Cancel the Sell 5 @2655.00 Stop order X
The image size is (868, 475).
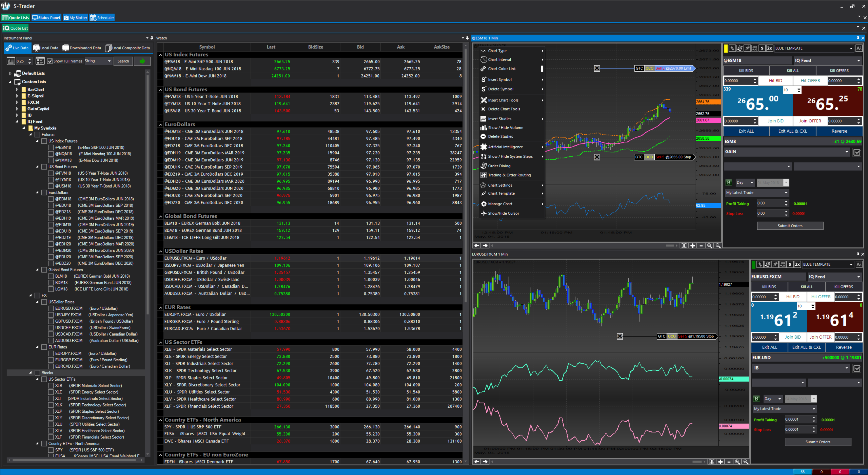[x=597, y=157]
